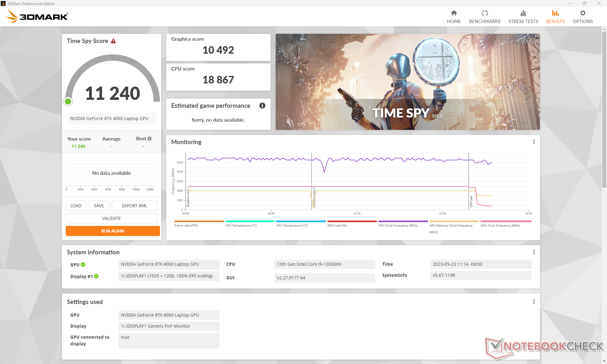Click the Time Spy banner image
607x364 pixels.
[408, 82]
